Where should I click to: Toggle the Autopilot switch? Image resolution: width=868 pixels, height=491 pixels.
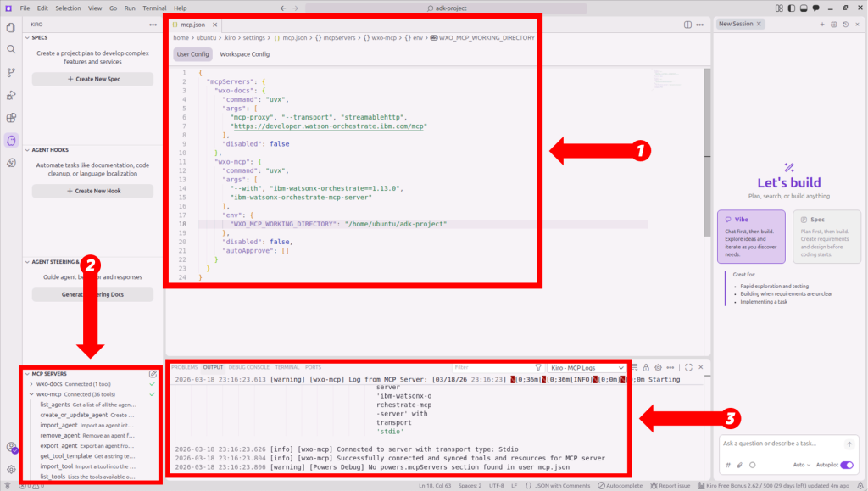click(x=846, y=465)
